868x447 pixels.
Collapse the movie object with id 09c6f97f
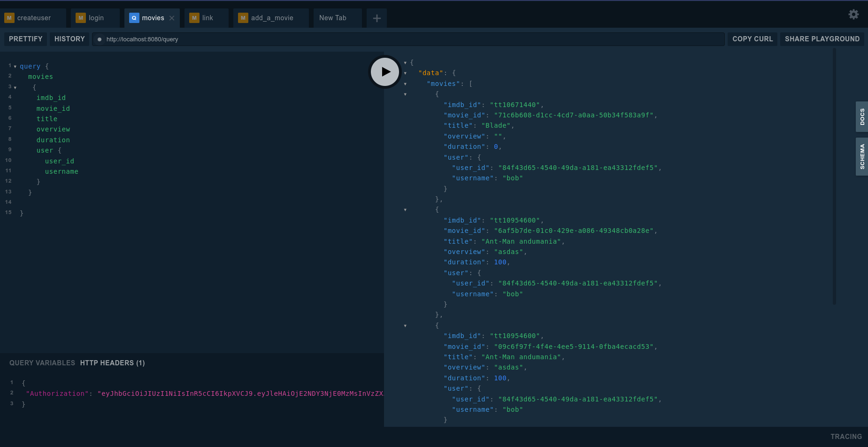click(405, 326)
